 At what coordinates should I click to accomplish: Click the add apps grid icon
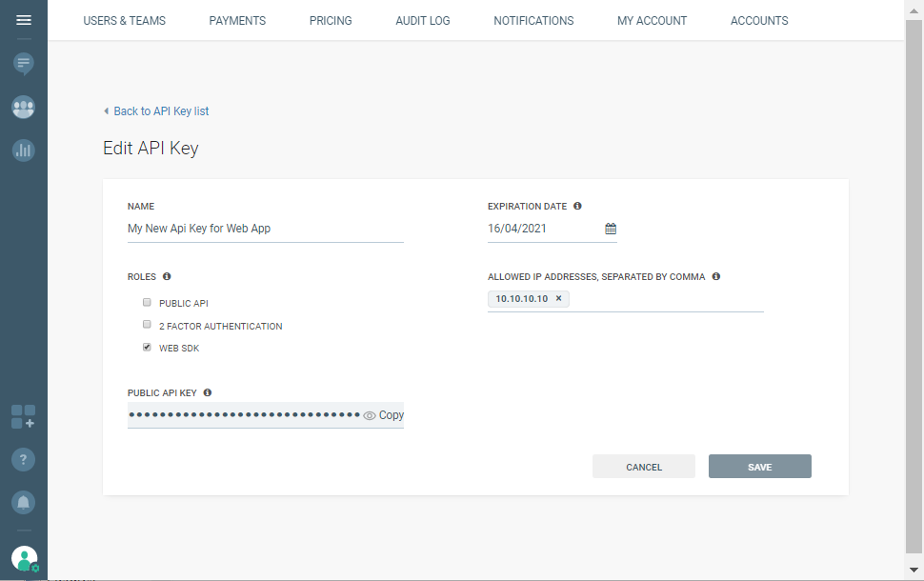coord(24,416)
